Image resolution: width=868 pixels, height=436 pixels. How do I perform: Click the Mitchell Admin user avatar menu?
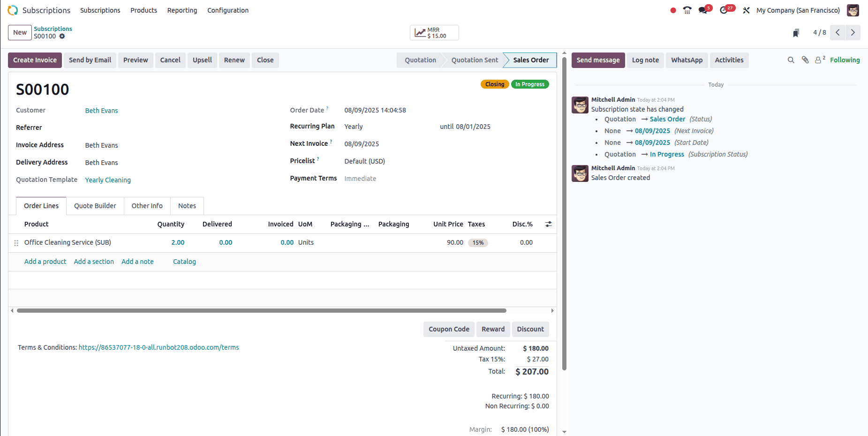tap(853, 10)
